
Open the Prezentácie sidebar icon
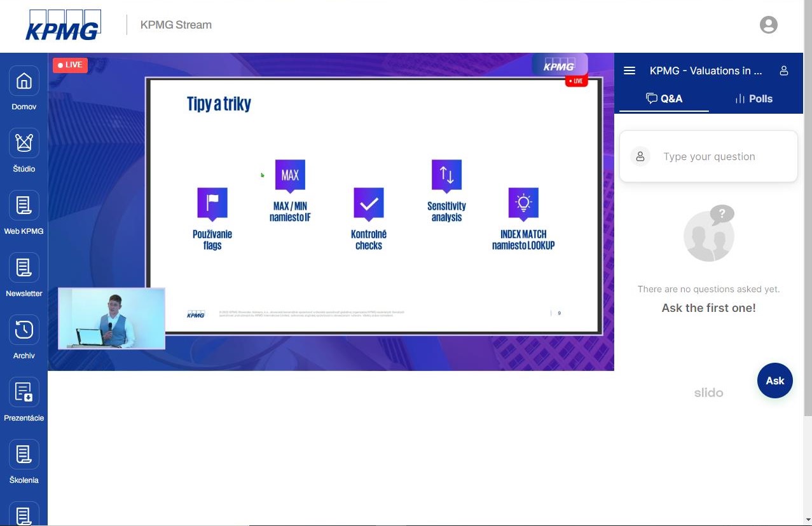(x=24, y=392)
